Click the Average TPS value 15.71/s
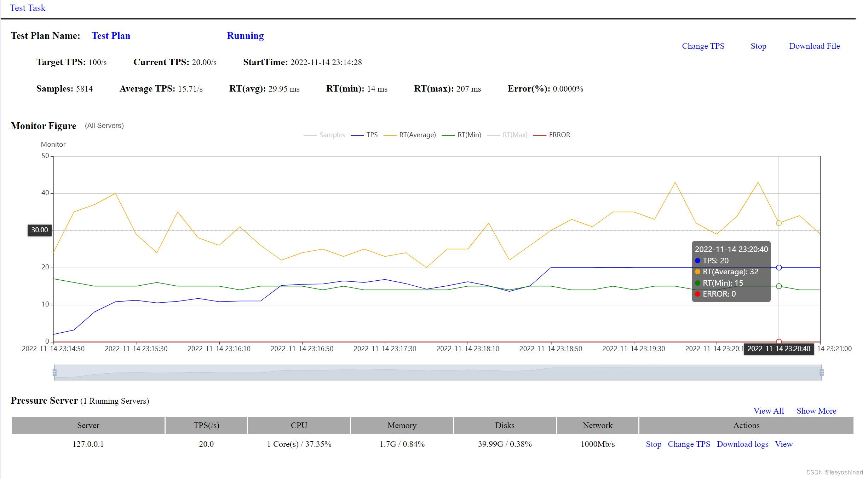The image size is (868, 479). (190, 89)
